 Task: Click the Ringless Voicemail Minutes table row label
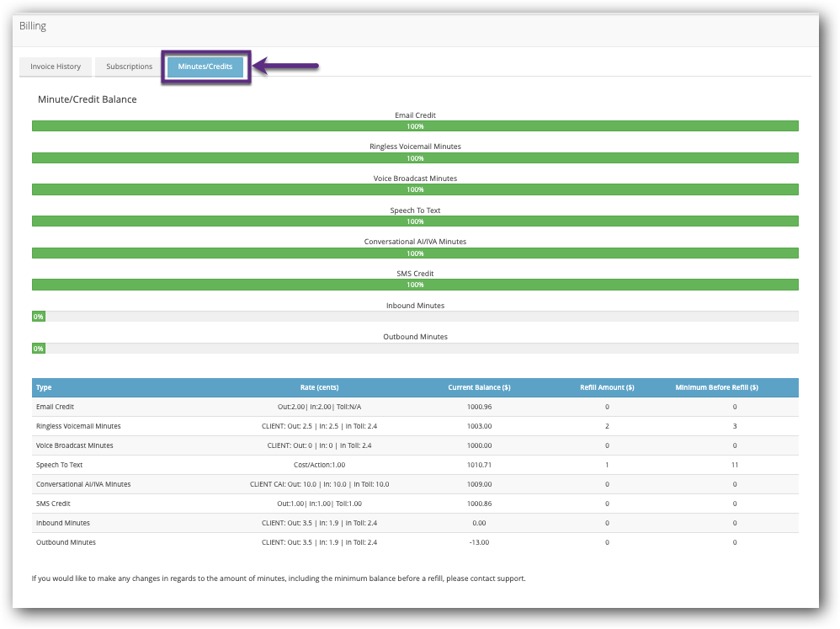[x=78, y=426]
